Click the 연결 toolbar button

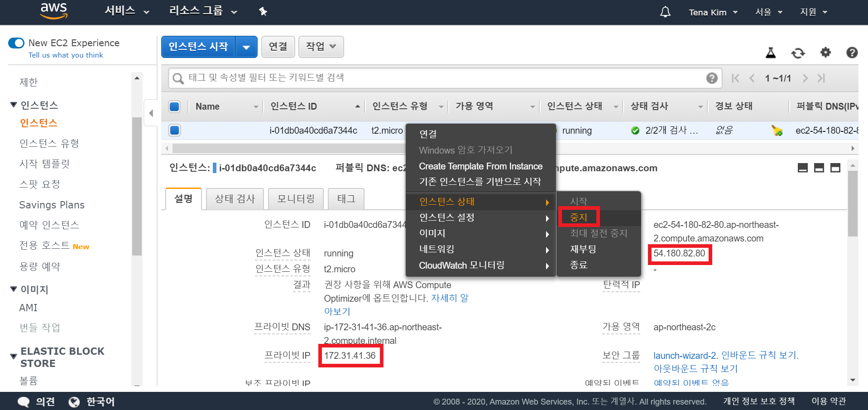click(x=278, y=47)
